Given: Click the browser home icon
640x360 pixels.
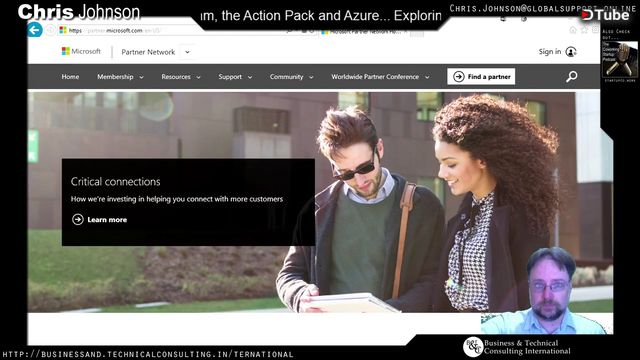Looking at the screenshot, I should [573, 30].
